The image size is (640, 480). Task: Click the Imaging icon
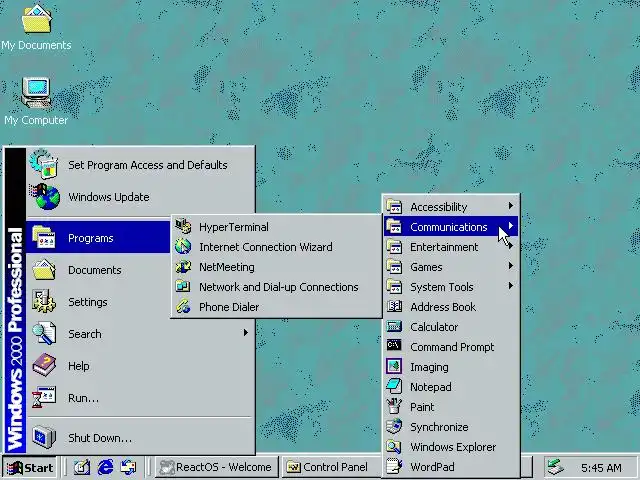(394, 366)
